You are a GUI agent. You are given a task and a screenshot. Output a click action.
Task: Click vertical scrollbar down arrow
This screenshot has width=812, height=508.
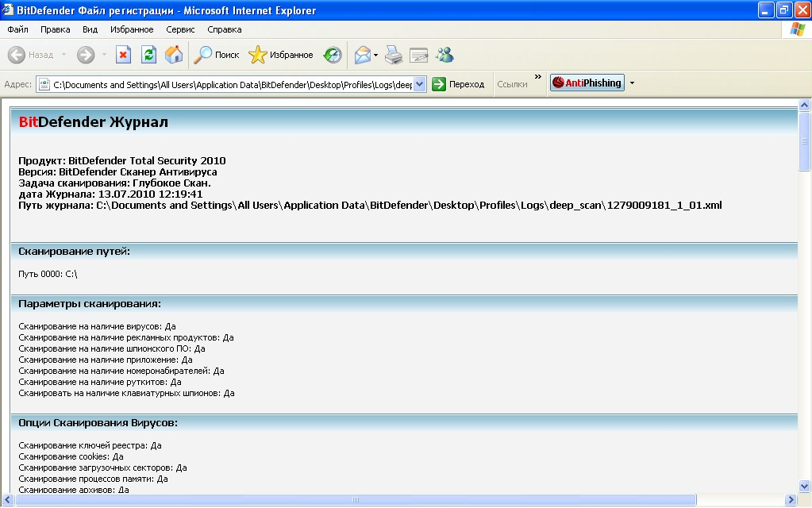point(804,486)
